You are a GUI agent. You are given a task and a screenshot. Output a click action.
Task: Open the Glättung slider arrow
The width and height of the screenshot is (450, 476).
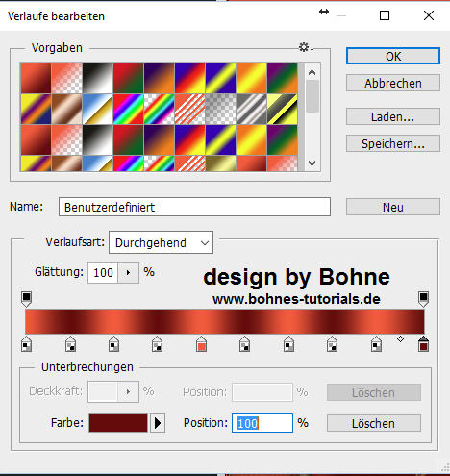coord(128,273)
